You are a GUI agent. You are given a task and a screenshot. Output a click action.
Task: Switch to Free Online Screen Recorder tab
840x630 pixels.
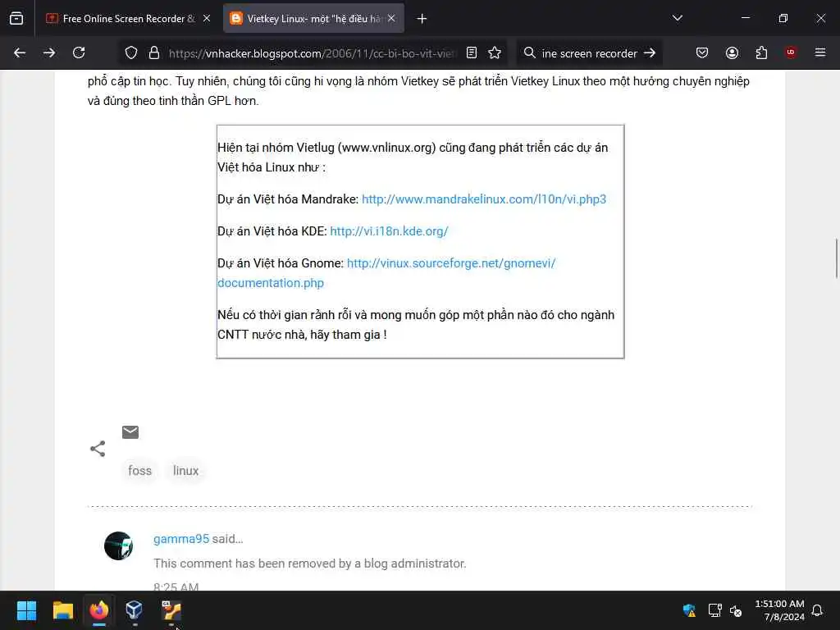tap(127, 19)
